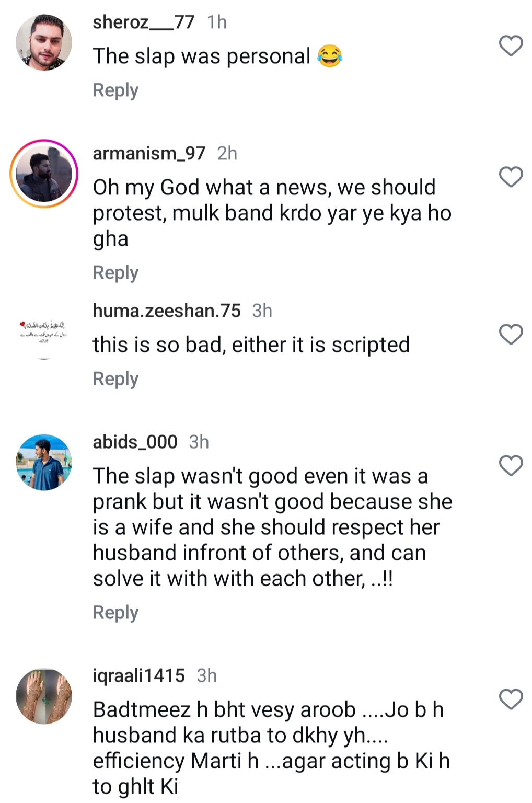The image size is (532, 803).
Task: Heart the comment by abids_000
Action: pyautogui.click(x=511, y=466)
